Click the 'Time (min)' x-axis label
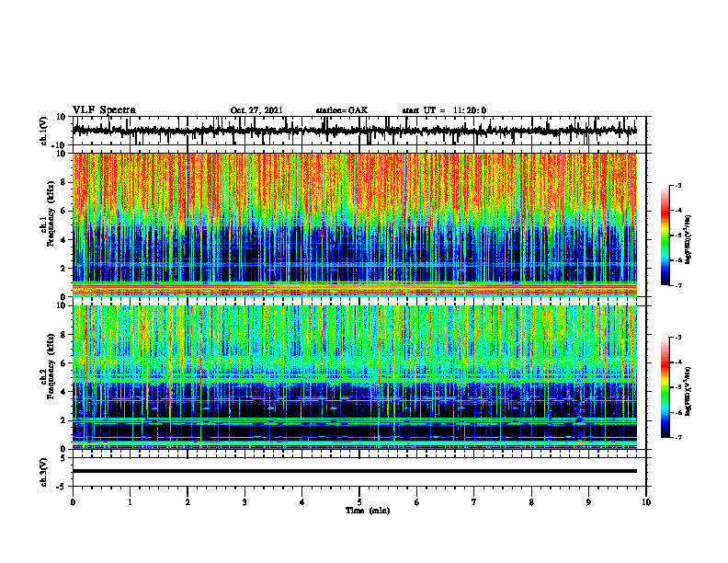Viewport: 728px width, 563px height. [368, 511]
